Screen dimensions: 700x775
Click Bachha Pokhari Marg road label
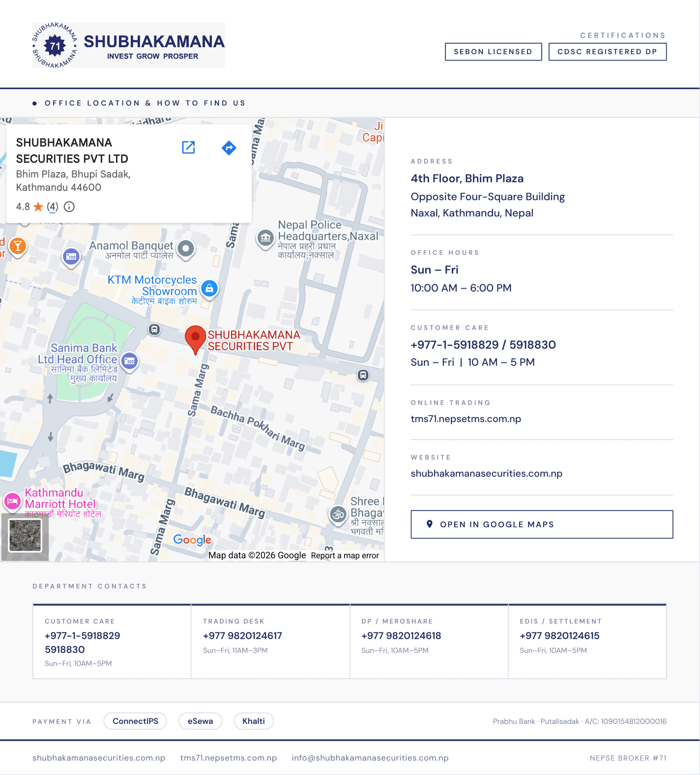pyautogui.click(x=258, y=428)
